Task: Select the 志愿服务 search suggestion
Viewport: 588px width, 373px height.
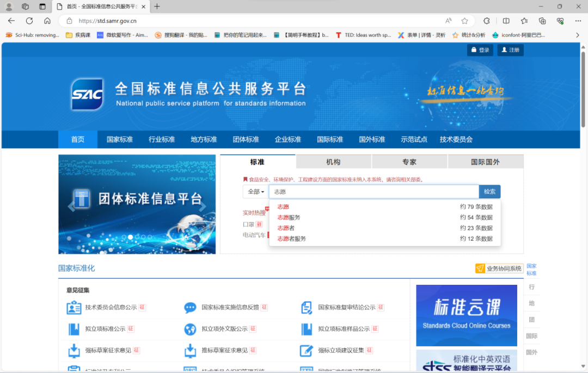Action: (x=289, y=217)
